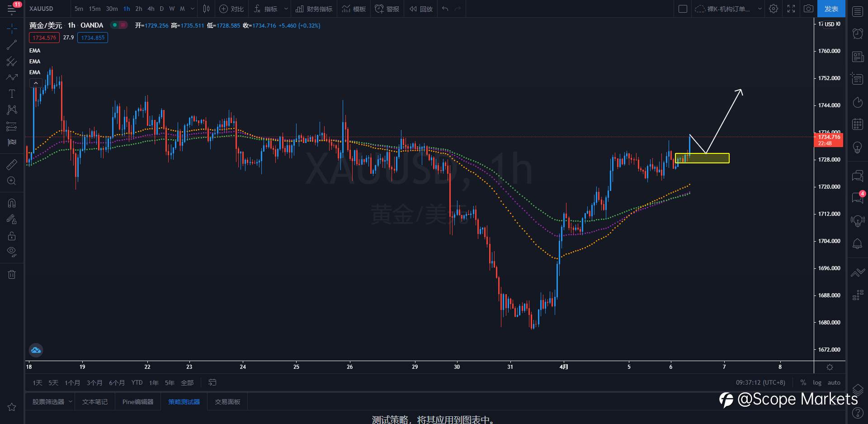Remove drawings with trash icon

click(x=12, y=274)
